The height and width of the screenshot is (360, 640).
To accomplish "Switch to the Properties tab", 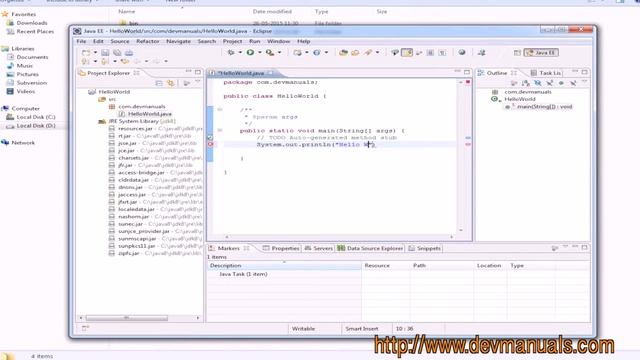I will click(x=281, y=248).
